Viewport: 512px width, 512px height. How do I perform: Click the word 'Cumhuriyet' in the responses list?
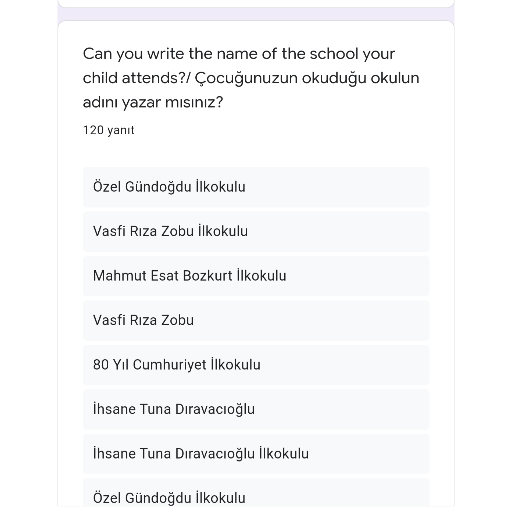169,365
